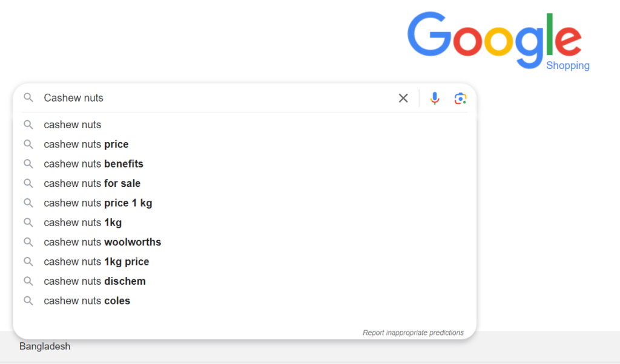Click the Bangladesh location label in the footer
Image resolution: width=620 pixels, height=364 pixels.
click(x=45, y=346)
